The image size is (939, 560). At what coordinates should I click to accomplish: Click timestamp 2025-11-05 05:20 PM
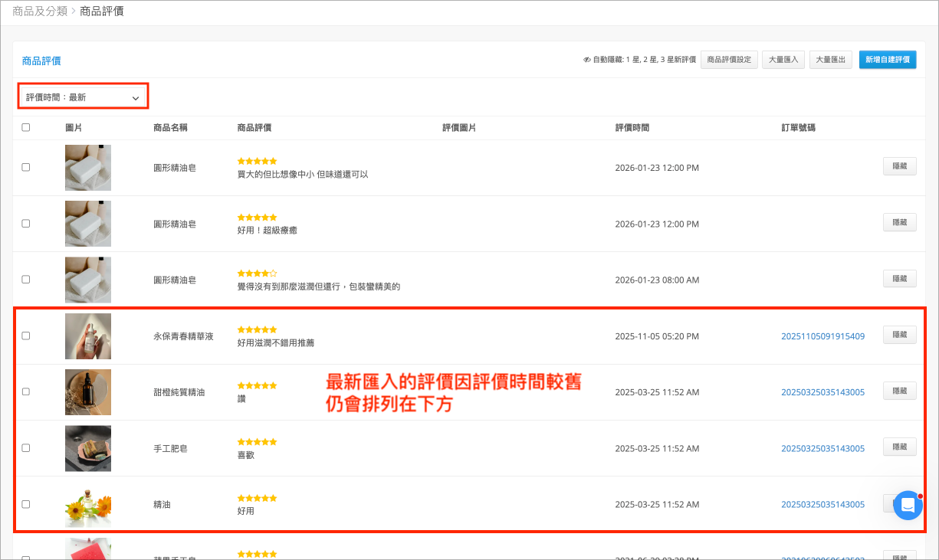point(657,336)
